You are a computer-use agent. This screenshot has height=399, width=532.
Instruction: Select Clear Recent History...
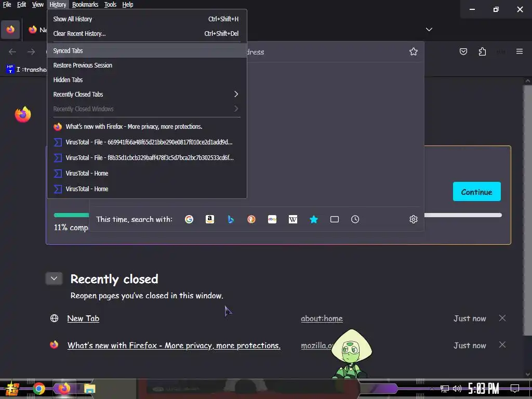146,34
